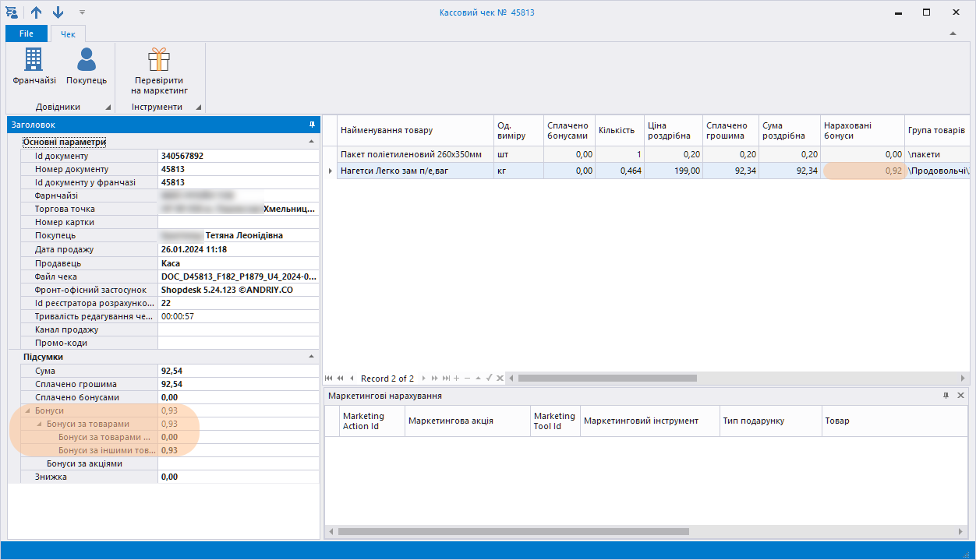This screenshot has width=976, height=560.
Task: Collapse the Підсумки section
Action: point(312,357)
